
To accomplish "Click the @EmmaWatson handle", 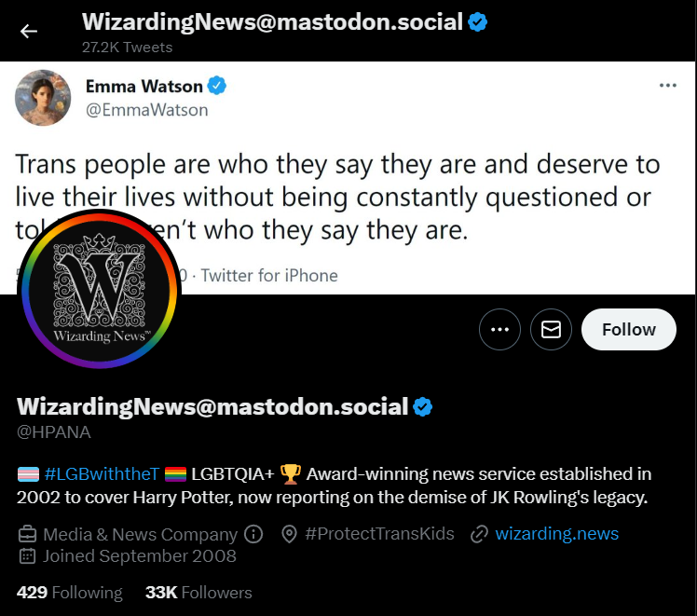I will click(146, 110).
